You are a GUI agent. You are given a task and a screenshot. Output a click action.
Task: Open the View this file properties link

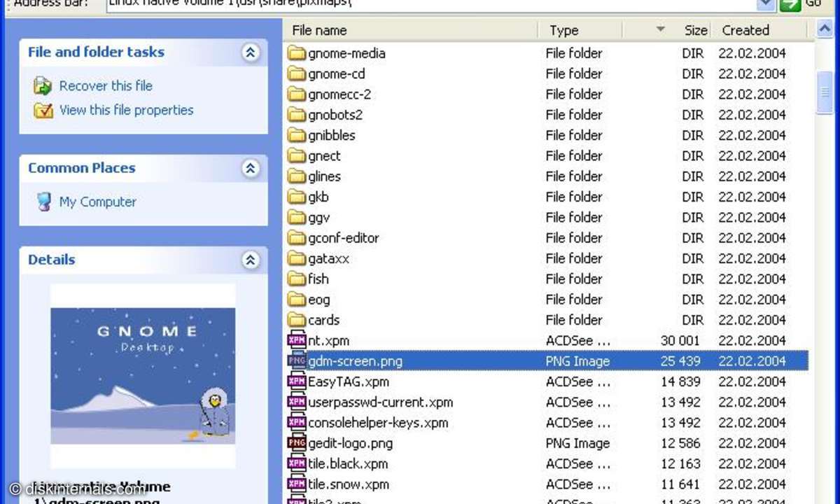click(126, 110)
